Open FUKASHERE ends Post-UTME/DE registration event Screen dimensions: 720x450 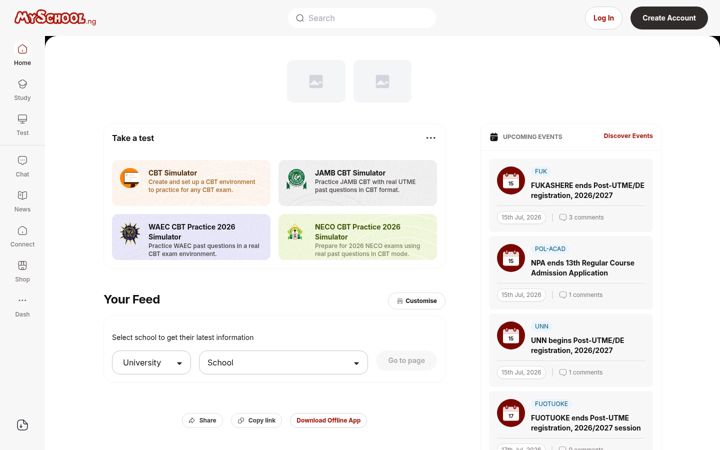(587, 190)
